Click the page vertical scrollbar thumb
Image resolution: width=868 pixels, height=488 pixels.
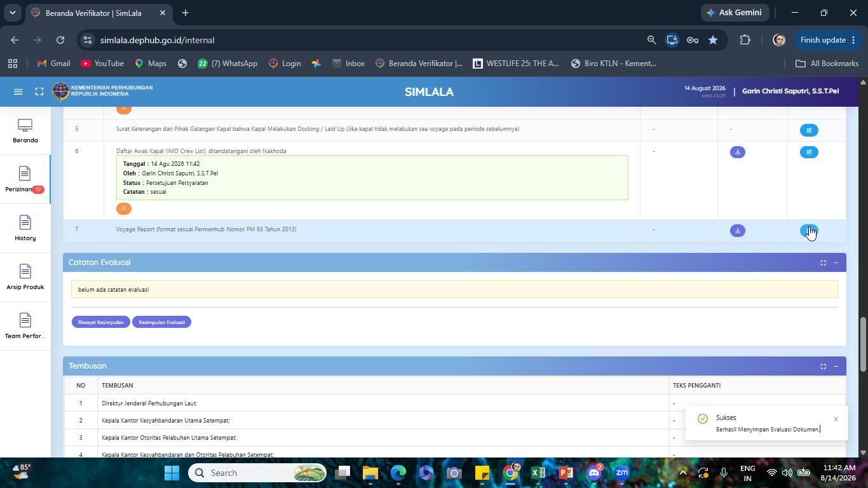pos(863,344)
